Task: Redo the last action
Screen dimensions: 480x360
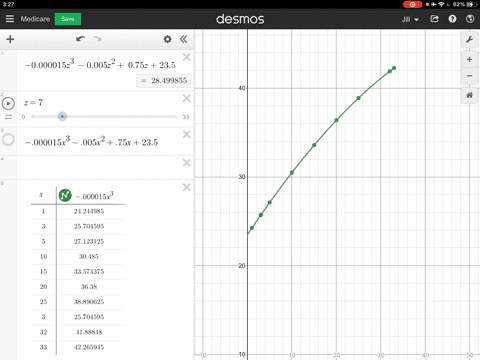Action: (97, 39)
